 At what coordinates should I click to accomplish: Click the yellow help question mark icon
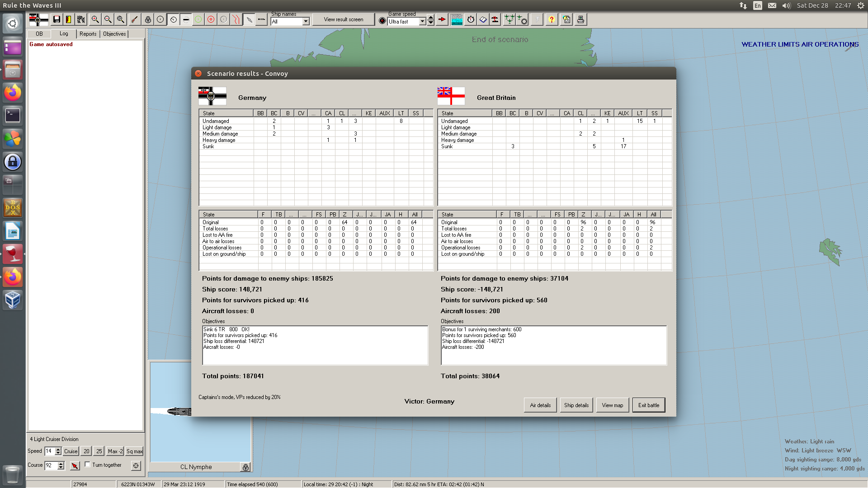pos(552,19)
